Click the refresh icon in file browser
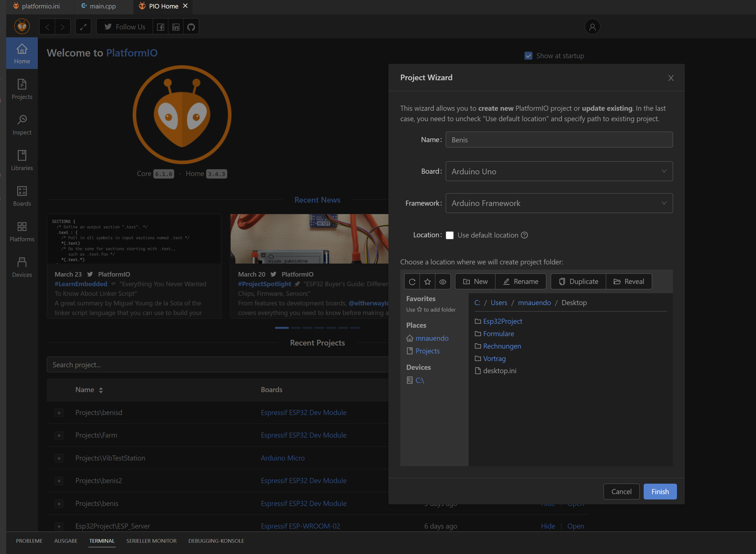 (x=412, y=282)
